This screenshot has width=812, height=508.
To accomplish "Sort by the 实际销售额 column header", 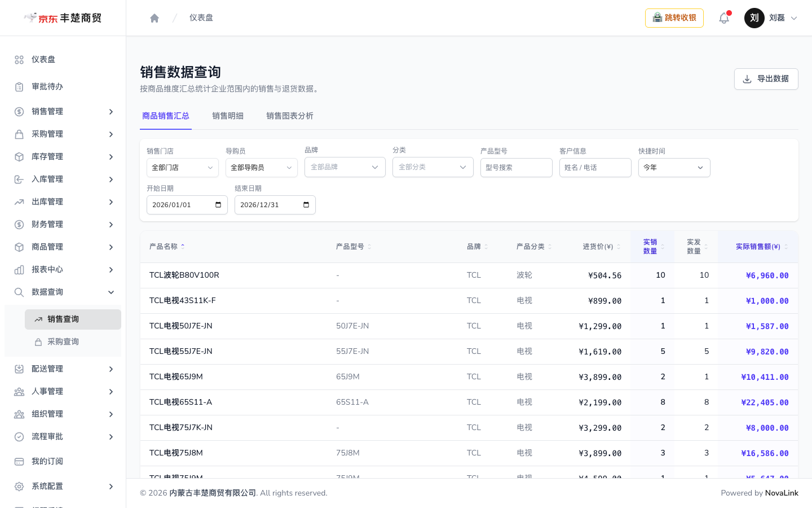I will (x=762, y=247).
